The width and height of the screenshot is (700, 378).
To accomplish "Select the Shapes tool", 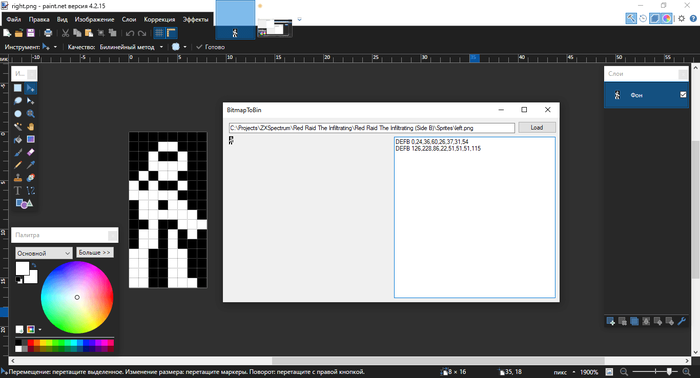I will click(24, 204).
